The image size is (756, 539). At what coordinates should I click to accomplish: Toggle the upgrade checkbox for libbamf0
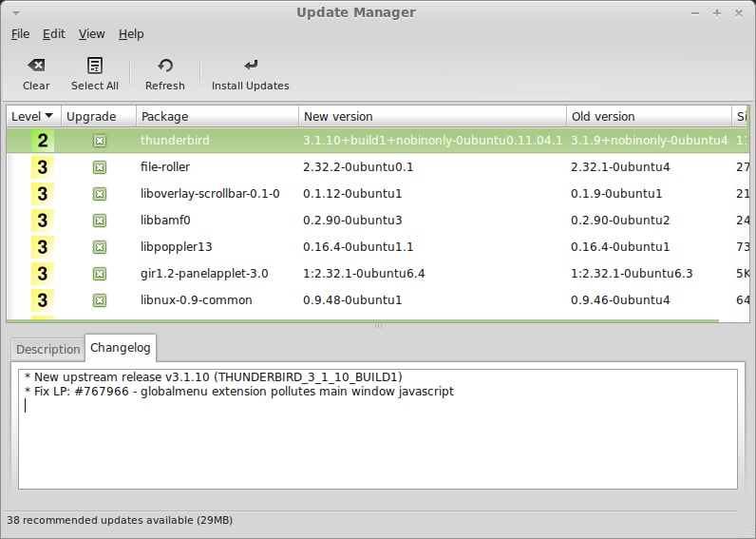pyautogui.click(x=100, y=220)
